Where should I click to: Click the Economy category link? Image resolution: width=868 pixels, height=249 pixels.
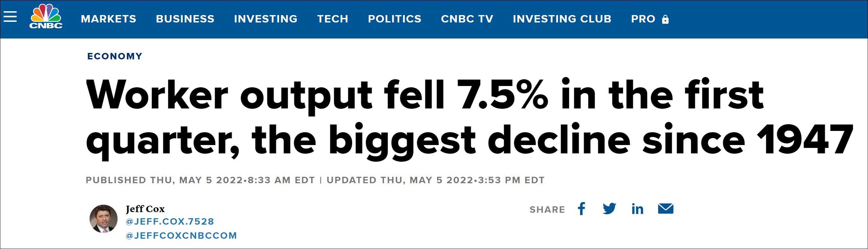click(115, 56)
